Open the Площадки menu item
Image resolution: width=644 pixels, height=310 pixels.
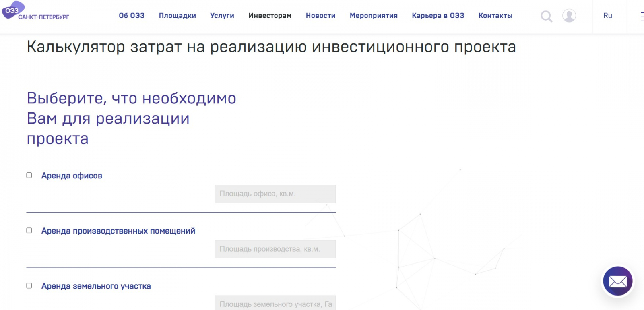[x=178, y=16]
